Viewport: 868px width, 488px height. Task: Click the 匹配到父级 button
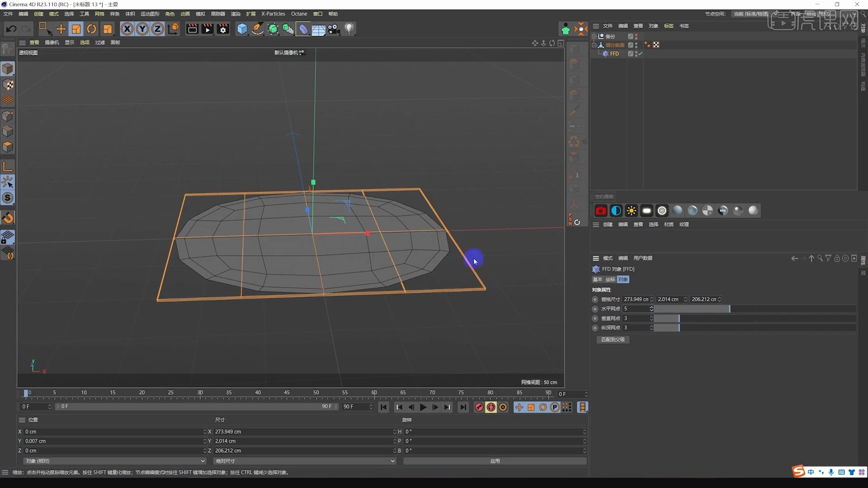[x=613, y=339]
